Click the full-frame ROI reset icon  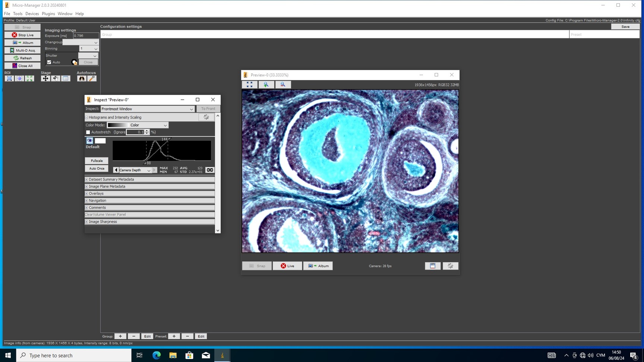coord(29,79)
